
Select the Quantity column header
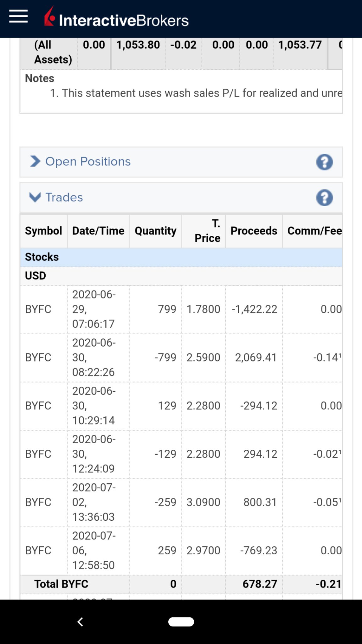coord(155,231)
